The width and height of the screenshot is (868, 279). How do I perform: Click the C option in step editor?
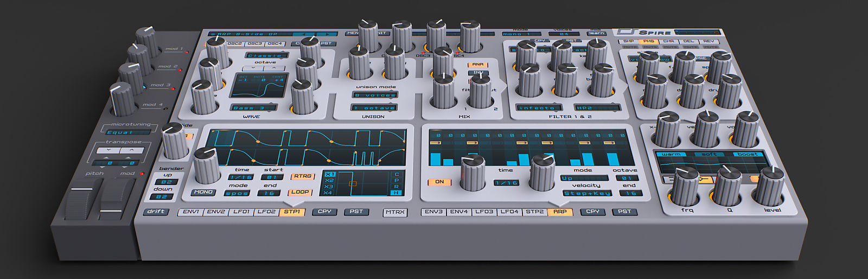coord(397,175)
